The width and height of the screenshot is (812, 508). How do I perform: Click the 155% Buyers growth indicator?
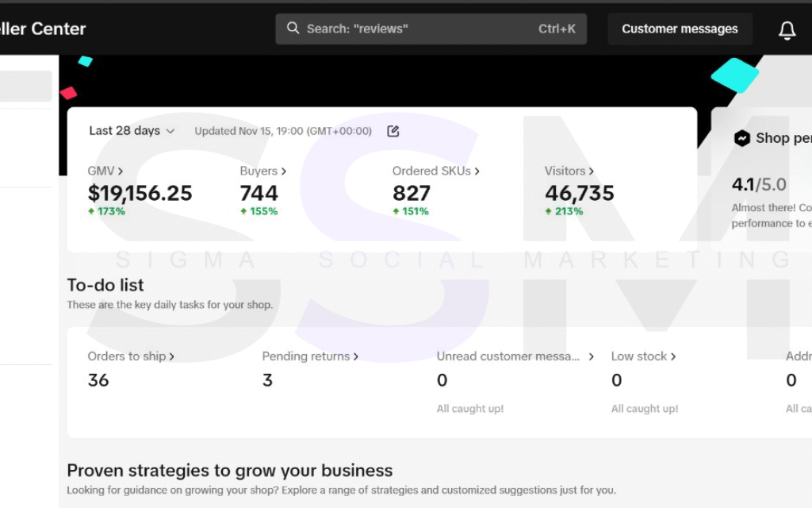coord(259,211)
